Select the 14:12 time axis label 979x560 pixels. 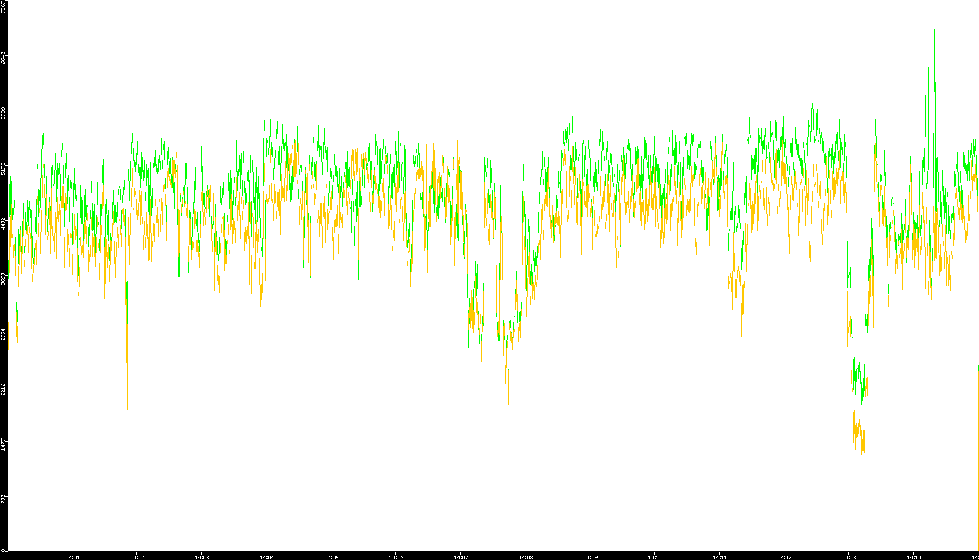(784, 557)
